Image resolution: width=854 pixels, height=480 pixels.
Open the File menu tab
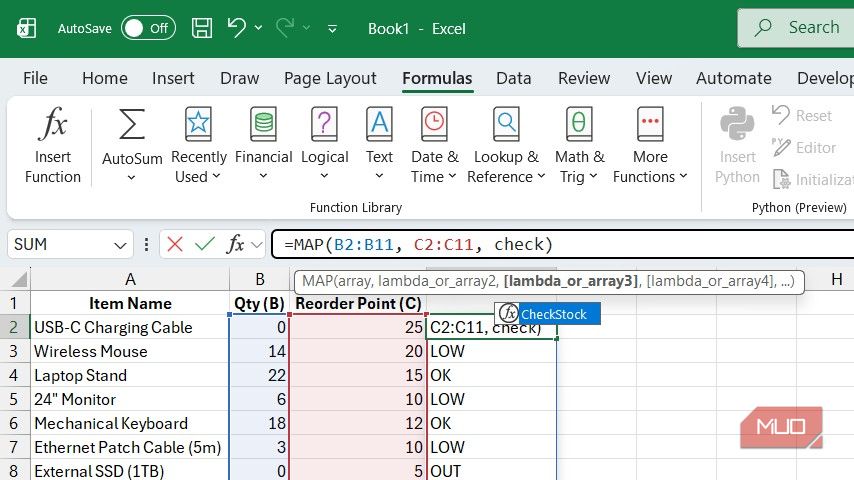[35, 78]
